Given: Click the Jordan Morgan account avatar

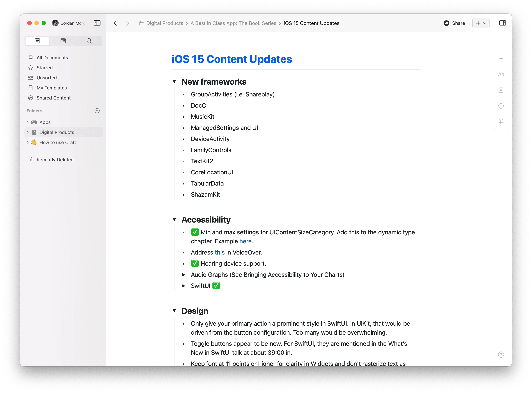Looking at the screenshot, I should [x=55, y=23].
